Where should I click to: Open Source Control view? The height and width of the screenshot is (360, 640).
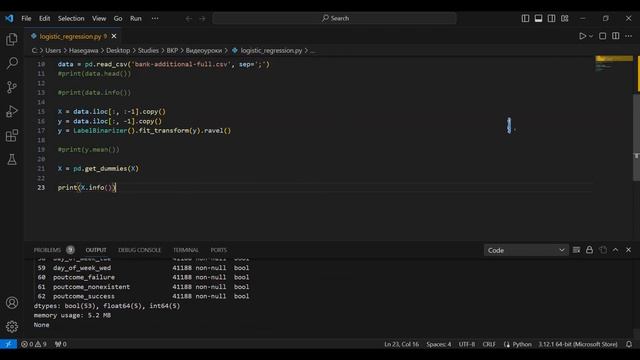[12, 87]
